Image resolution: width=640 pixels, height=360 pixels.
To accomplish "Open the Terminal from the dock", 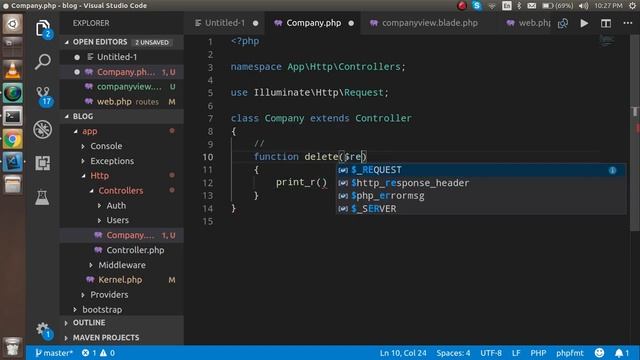I will point(13,117).
